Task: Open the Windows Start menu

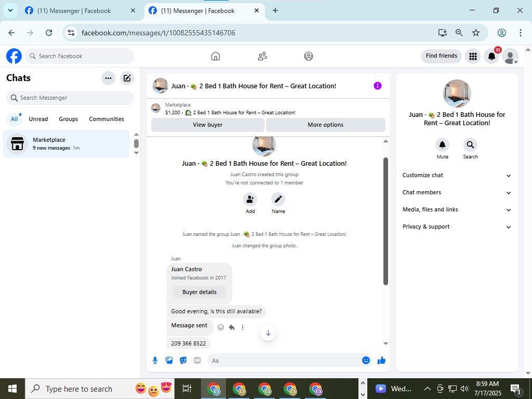Action: 12,389
